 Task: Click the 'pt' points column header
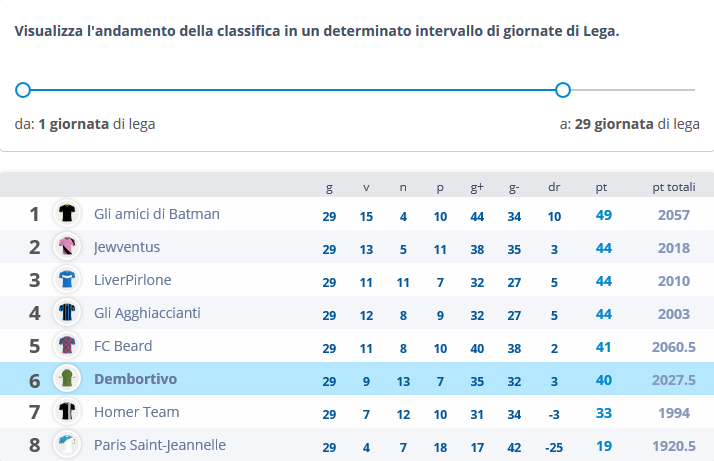click(x=601, y=188)
